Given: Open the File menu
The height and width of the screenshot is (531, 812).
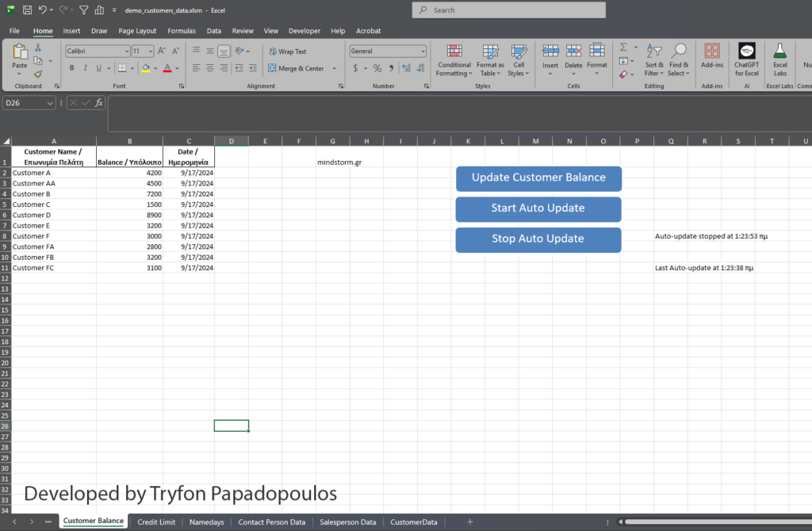Looking at the screenshot, I should pyautogui.click(x=14, y=31).
